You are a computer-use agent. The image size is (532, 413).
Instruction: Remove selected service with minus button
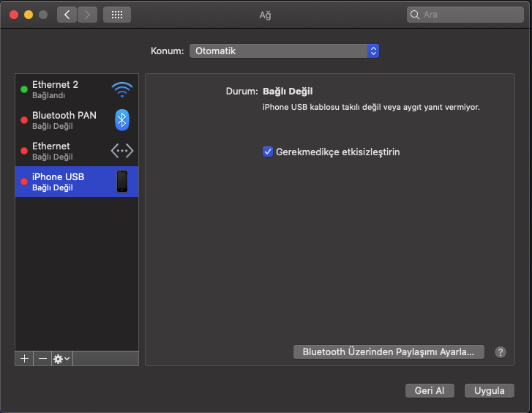tap(42, 359)
